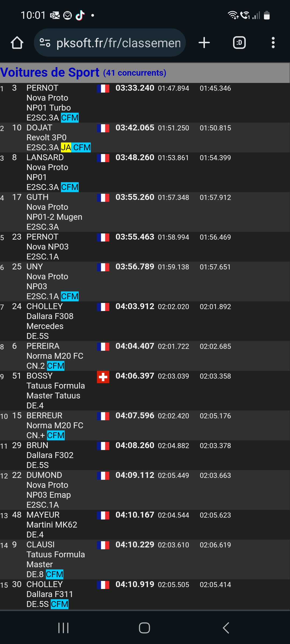
Task: Tap the Android home navigation button
Action: pos(144,628)
